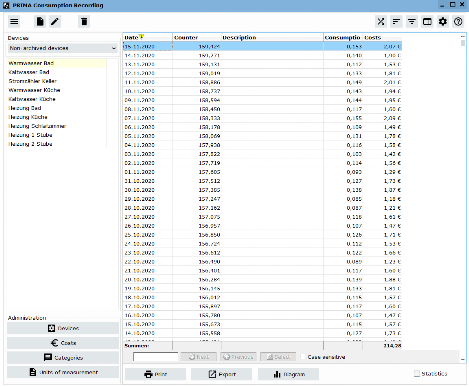The width and height of the screenshot is (469, 387).
Task: Click the Diagram button
Action: 288,374
